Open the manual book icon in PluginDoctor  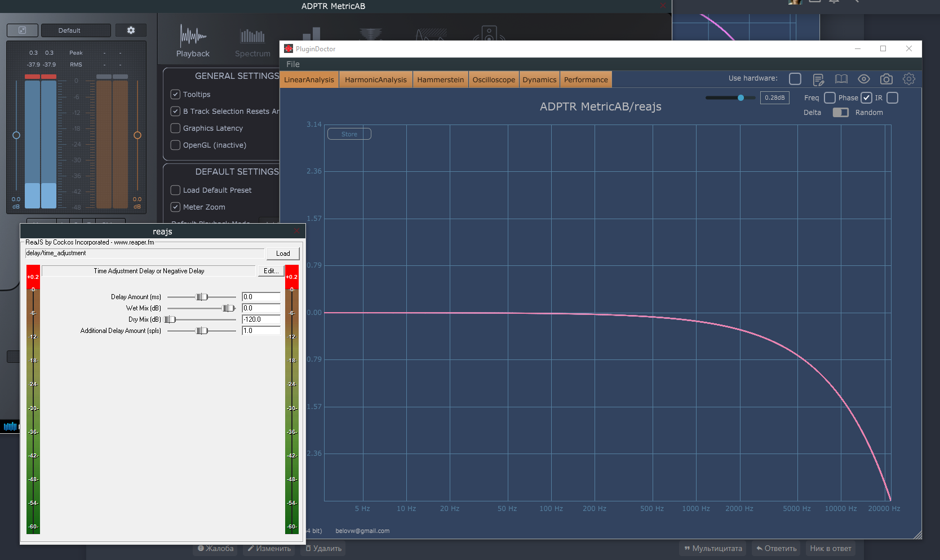click(841, 79)
